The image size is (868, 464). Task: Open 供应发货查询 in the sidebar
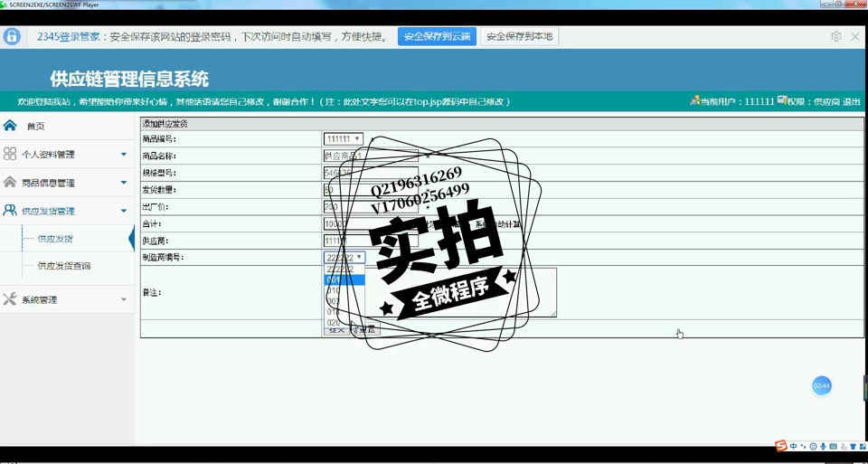[64, 266]
